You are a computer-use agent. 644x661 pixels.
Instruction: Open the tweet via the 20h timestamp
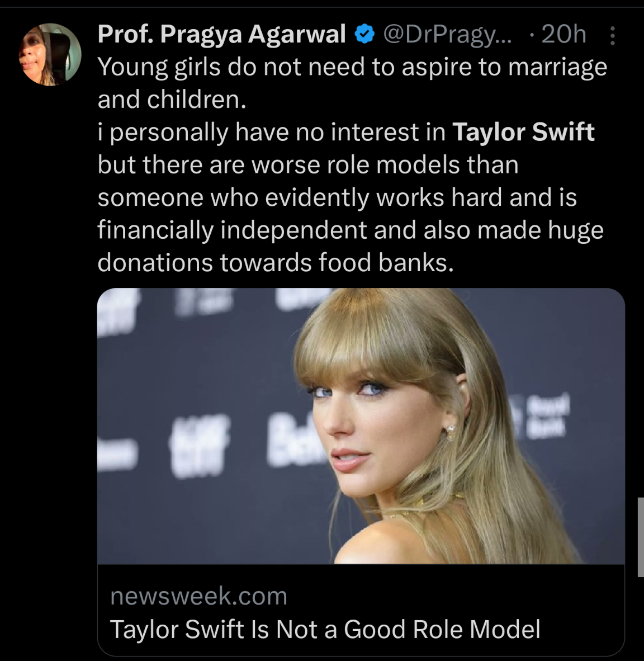[563, 35]
